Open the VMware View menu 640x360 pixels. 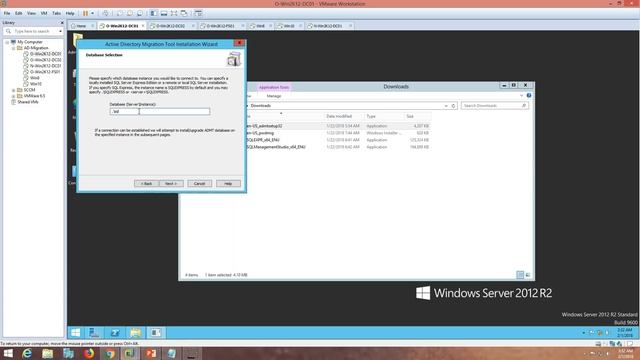[31, 13]
